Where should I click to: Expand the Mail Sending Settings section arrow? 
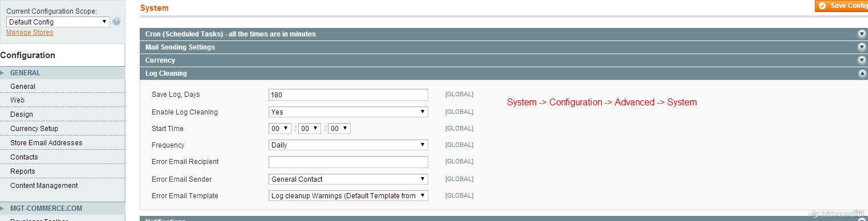[862, 47]
